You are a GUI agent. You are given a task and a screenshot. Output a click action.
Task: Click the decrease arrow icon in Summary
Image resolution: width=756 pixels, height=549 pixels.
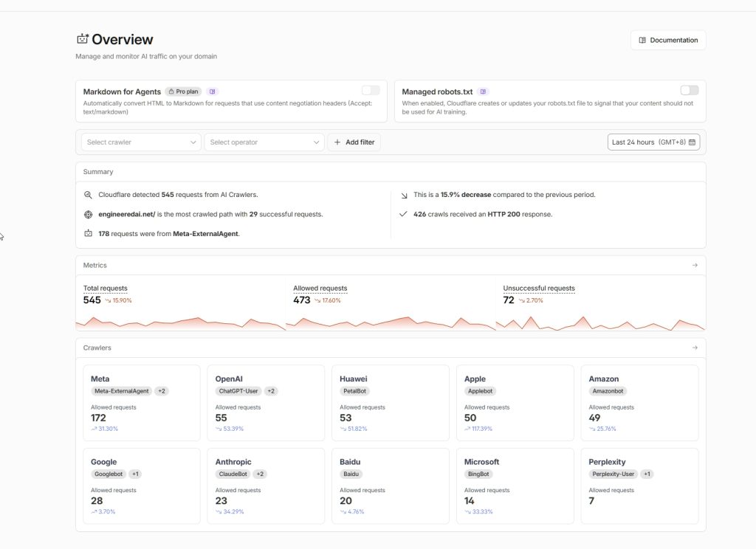point(404,196)
